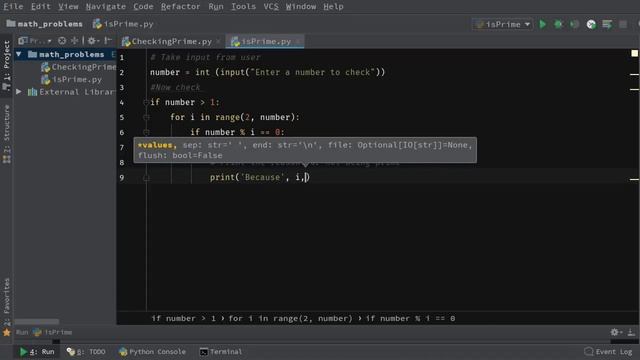
Task: Run the isPrime configuration with green play
Action: point(542,24)
